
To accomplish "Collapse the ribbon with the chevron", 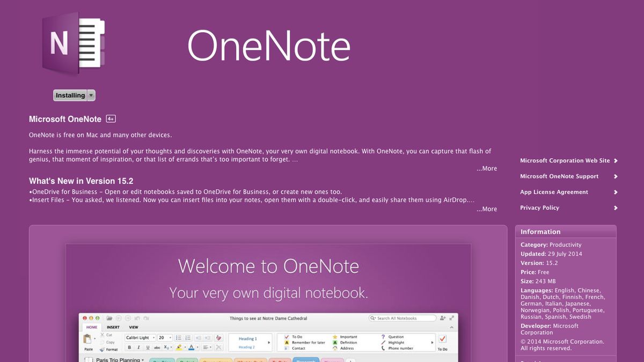I will click(x=451, y=327).
